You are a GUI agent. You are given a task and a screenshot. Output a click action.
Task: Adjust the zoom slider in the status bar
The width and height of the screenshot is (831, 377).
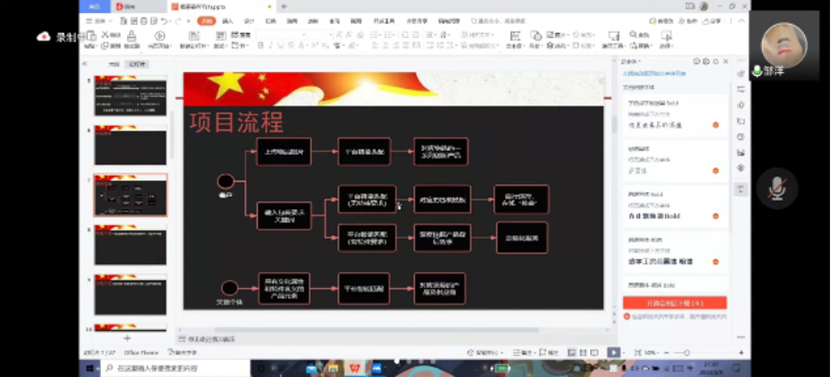pyautogui.click(x=686, y=353)
